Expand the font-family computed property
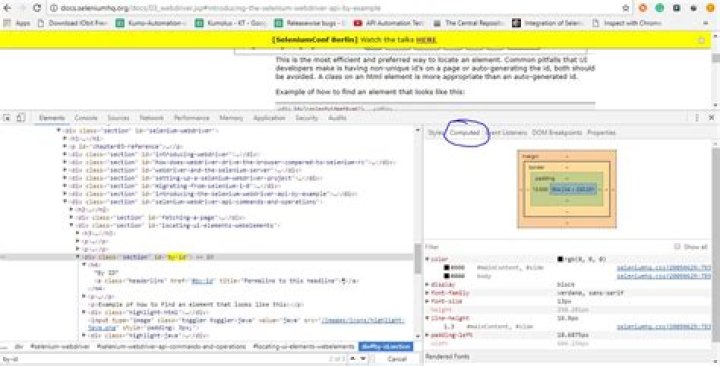 428,293
